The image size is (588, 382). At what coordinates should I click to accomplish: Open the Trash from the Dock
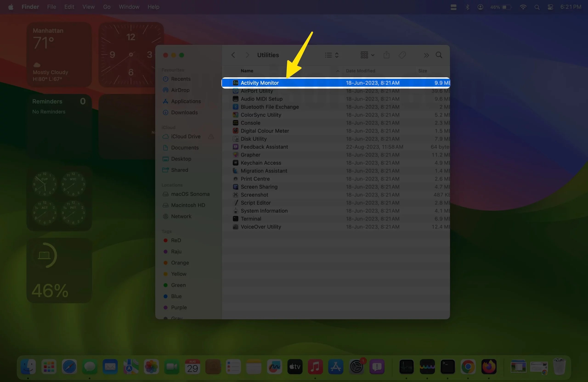[559, 366]
